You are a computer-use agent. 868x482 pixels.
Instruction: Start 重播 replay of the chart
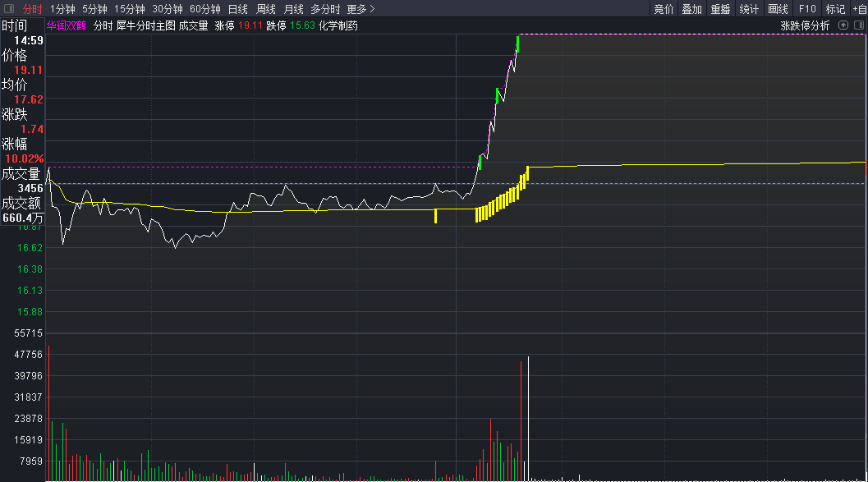720,9
